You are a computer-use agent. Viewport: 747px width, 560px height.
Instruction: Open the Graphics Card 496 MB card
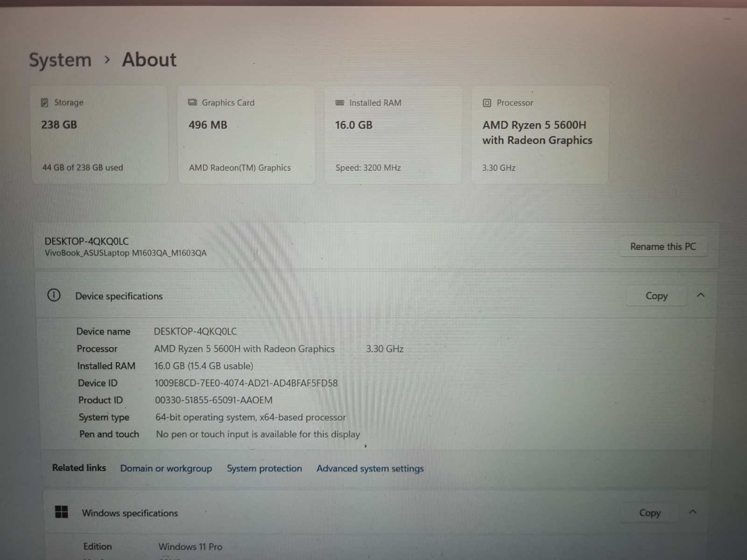246,134
